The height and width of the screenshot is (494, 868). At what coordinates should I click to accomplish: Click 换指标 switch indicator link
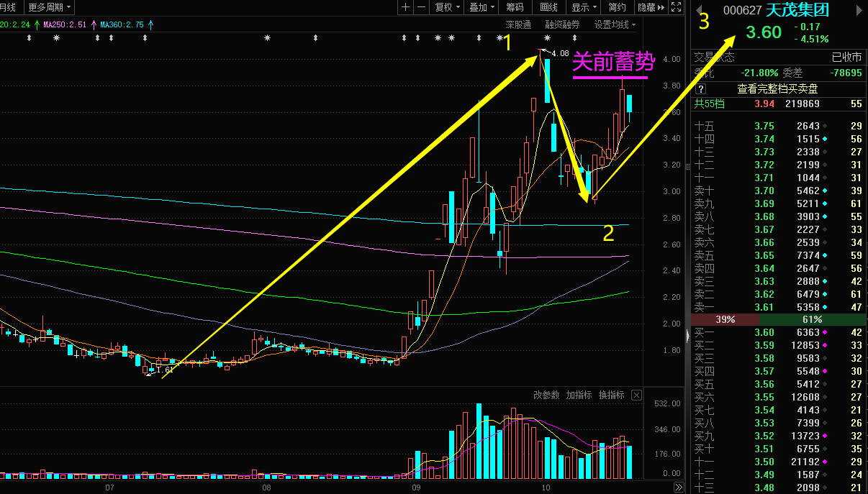pos(612,395)
